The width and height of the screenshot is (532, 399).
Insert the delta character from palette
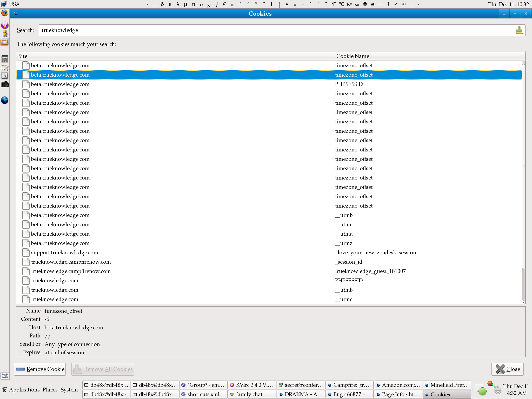(162, 4)
